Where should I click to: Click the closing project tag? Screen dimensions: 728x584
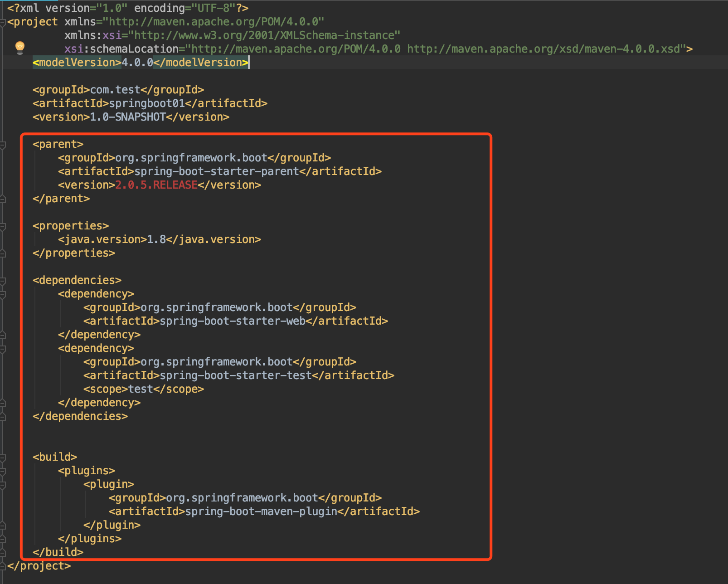point(39,566)
